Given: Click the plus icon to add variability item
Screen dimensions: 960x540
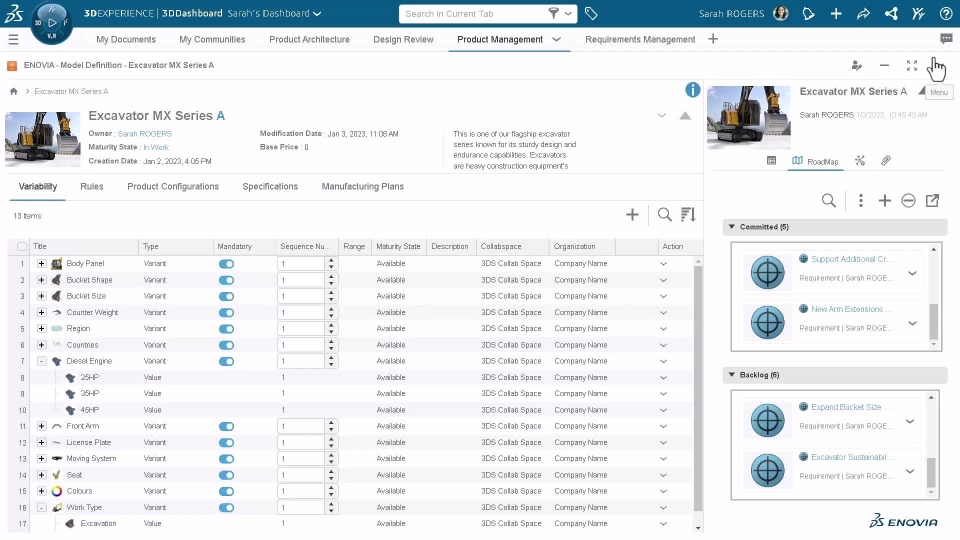Looking at the screenshot, I should click(x=632, y=214).
